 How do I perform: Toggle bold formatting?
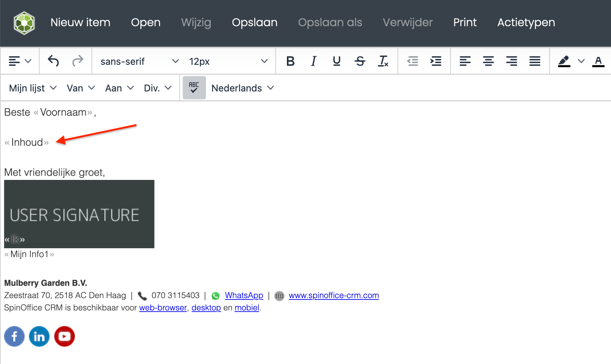pos(290,61)
